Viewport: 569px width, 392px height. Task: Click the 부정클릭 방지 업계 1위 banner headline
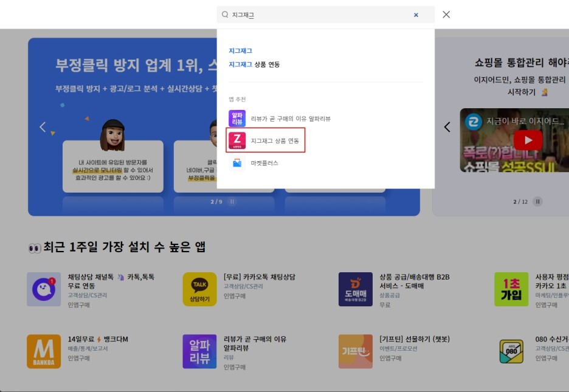point(136,65)
